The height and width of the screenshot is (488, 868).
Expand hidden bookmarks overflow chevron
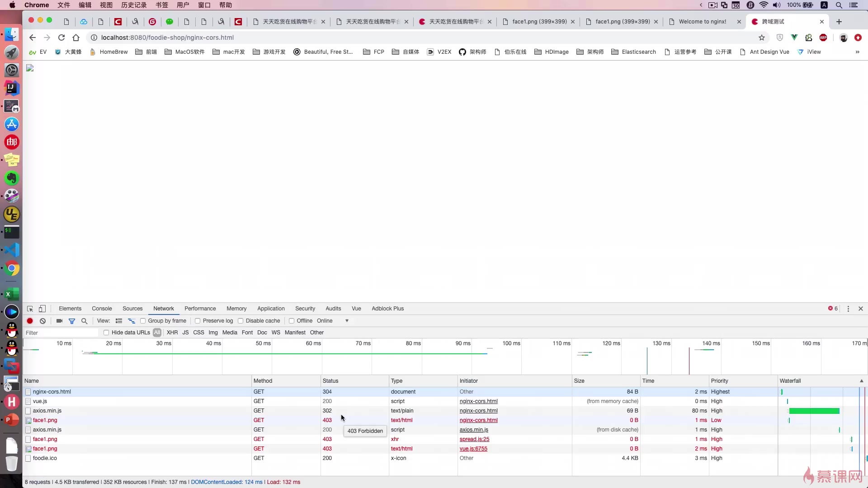tap(857, 52)
